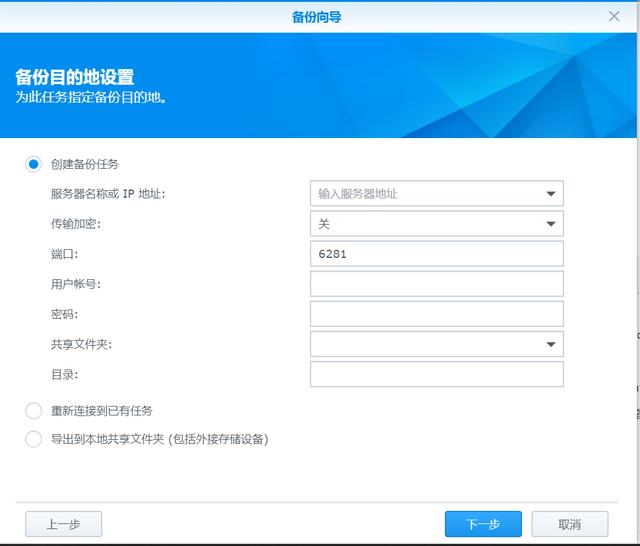The image size is (640, 546).
Task: Open 传输加密 dropdown list
Action: click(x=550, y=224)
